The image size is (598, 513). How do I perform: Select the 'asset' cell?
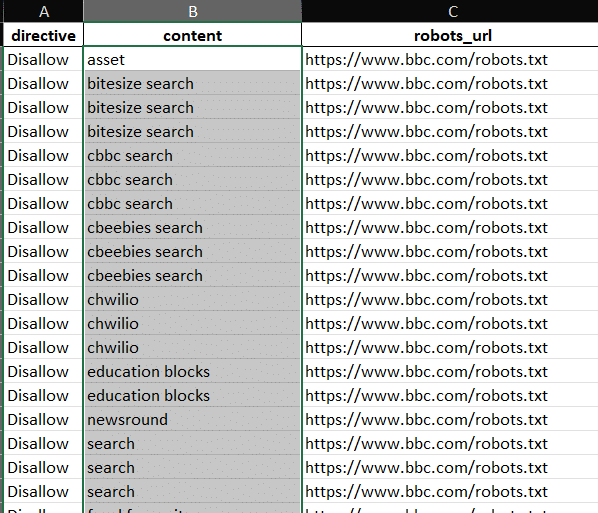tap(193, 60)
